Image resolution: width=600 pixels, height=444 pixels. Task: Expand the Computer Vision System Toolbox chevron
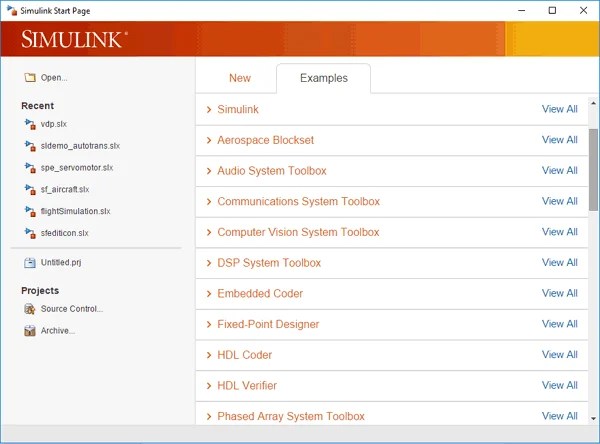[209, 232]
